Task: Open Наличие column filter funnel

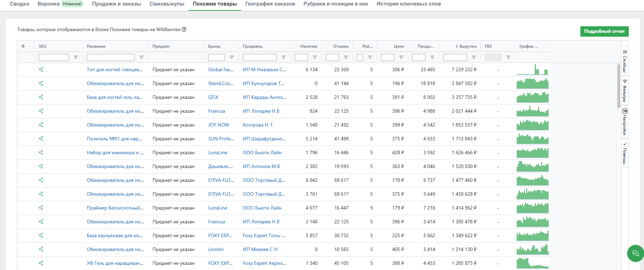Action: (315, 57)
